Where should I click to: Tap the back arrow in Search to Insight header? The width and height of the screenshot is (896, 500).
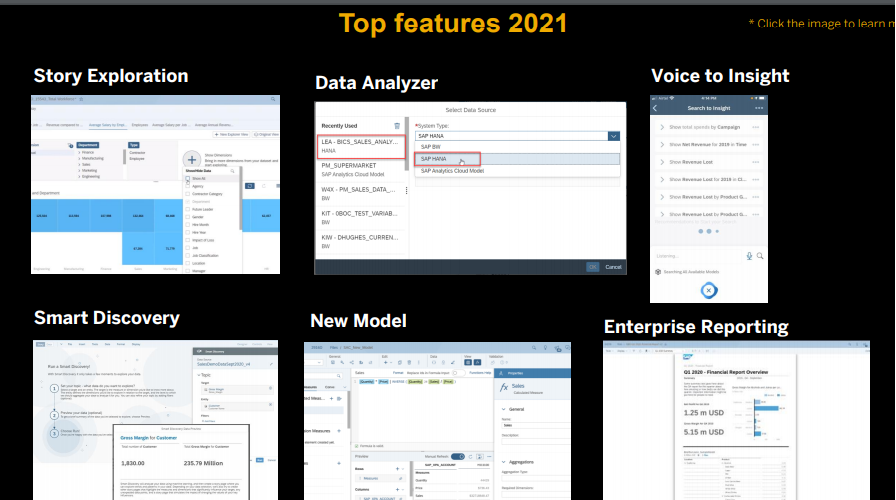click(655, 108)
